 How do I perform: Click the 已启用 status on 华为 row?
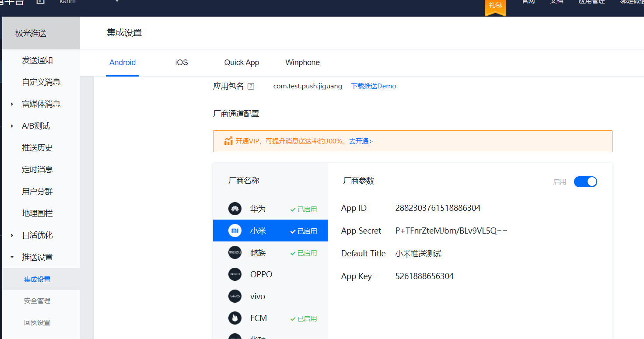pyautogui.click(x=304, y=209)
